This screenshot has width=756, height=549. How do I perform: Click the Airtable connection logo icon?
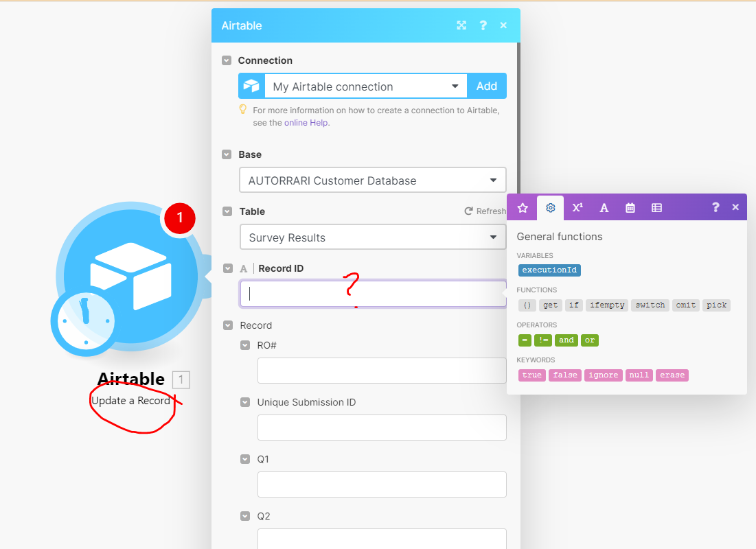(251, 86)
